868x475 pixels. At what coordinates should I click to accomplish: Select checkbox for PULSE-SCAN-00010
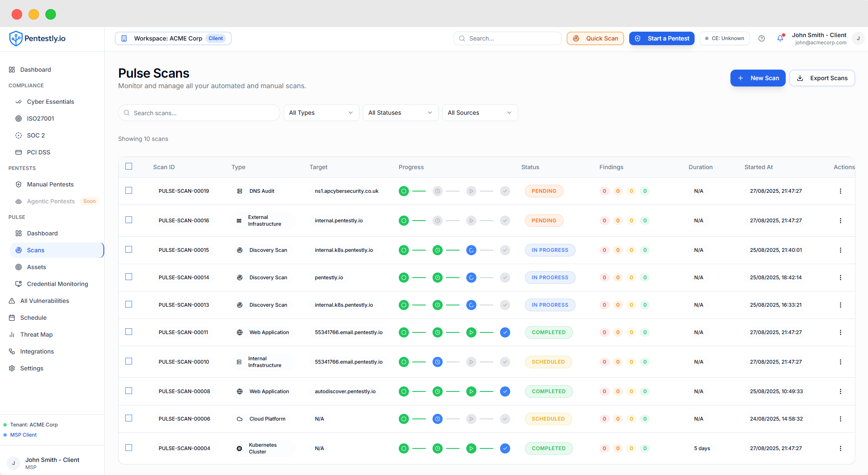(x=129, y=361)
